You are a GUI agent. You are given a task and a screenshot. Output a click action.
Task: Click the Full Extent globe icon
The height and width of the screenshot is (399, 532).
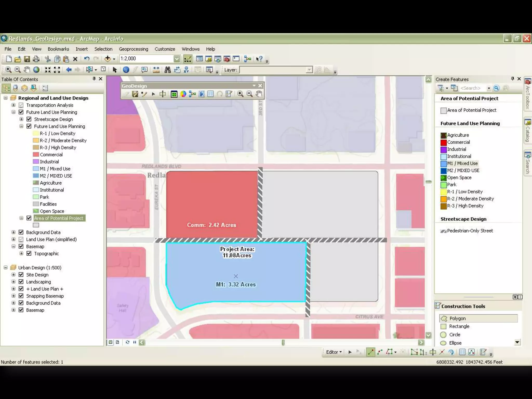point(36,70)
